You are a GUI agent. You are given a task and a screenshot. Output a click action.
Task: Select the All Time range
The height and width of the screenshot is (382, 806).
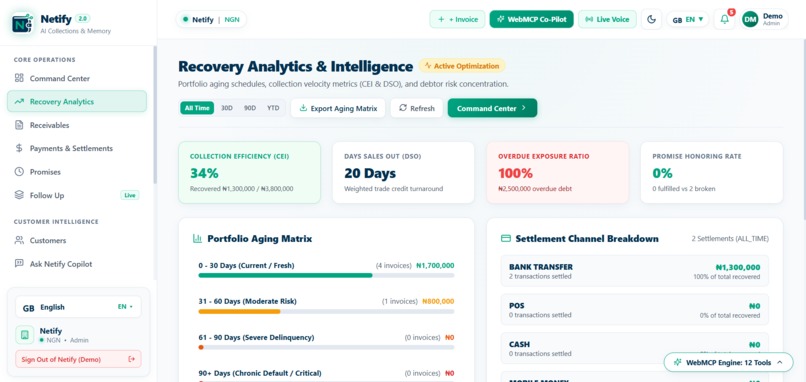pos(197,108)
